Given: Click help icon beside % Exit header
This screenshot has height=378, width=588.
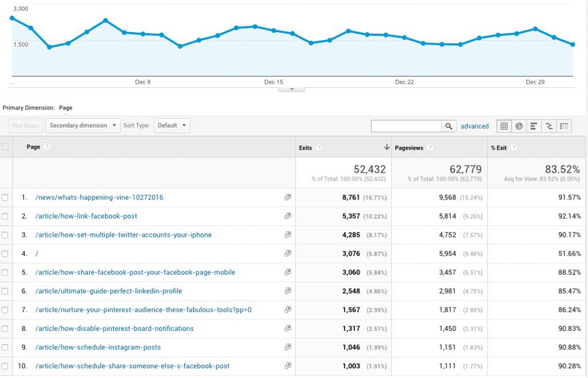Looking at the screenshot, I should point(514,147).
